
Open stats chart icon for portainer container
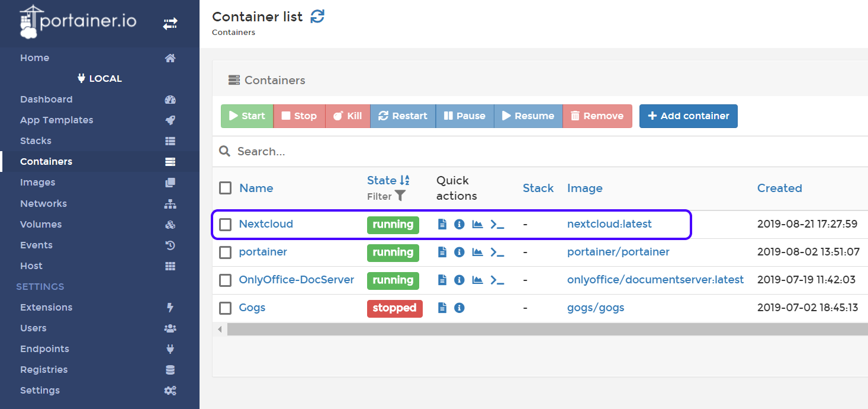click(x=477, y=252)
